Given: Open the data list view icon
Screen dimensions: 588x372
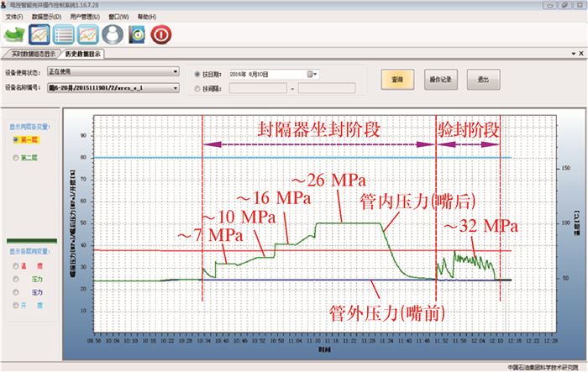Looking at the screenshot, I should (64, 34).
